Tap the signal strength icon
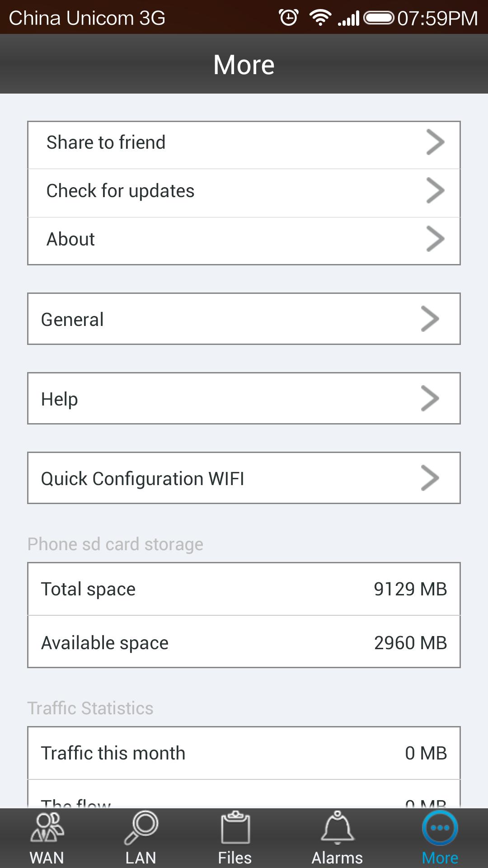The height and width of the screenshot is (868, 488). [348, 18]
